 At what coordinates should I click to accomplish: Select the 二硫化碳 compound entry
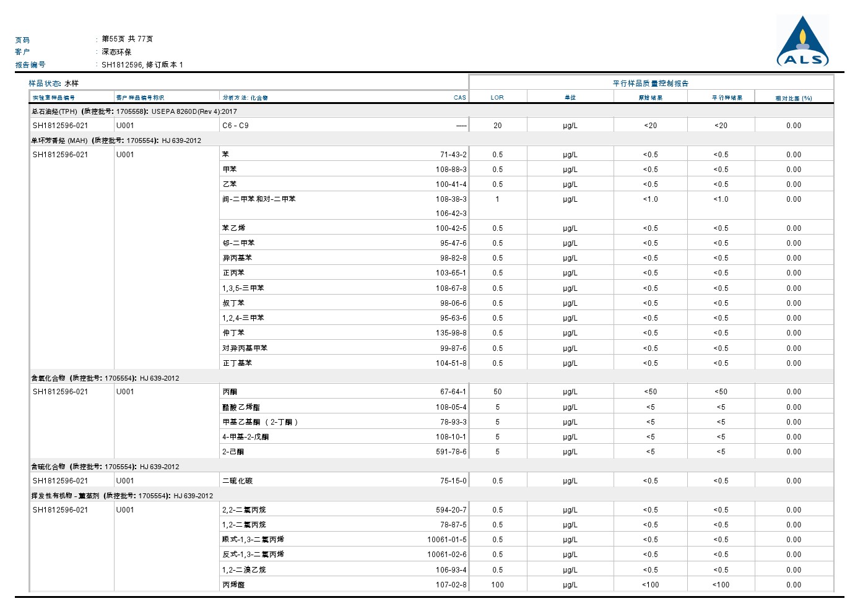coord(238,481)
